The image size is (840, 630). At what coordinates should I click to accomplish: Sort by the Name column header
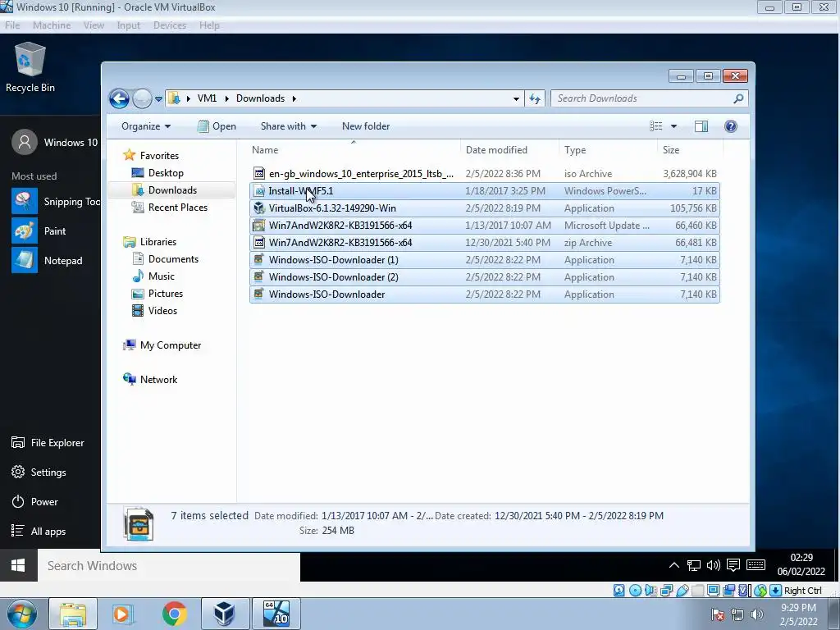[x=354, y=150]
